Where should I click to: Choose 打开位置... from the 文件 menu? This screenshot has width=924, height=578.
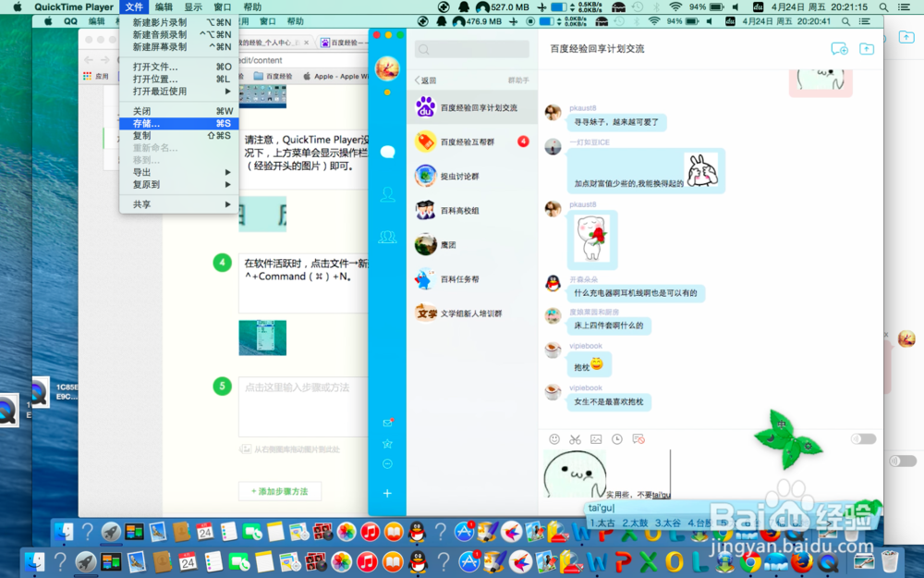tap(179, 79)
